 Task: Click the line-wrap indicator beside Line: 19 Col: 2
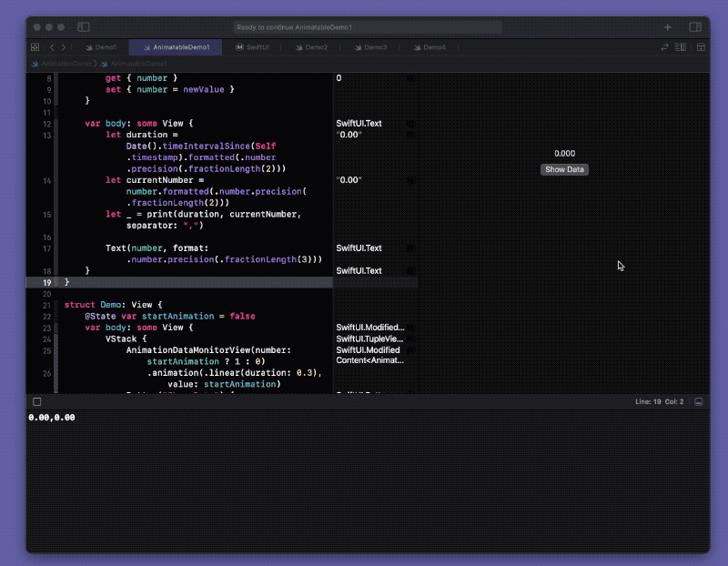(x=697, y=401)
